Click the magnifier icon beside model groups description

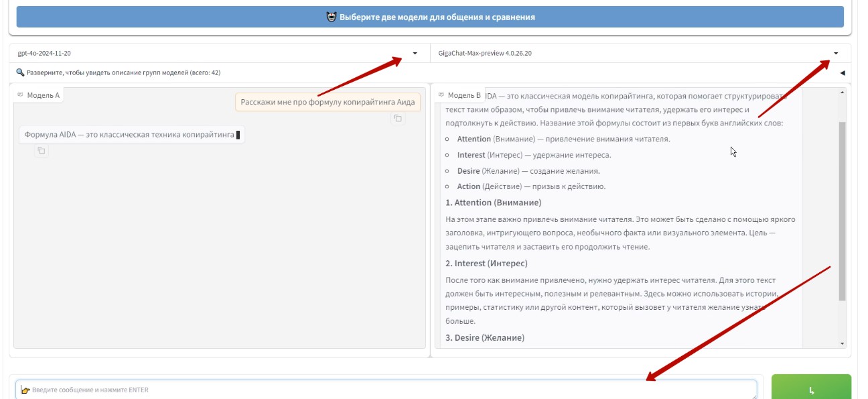tap(20, 72)
